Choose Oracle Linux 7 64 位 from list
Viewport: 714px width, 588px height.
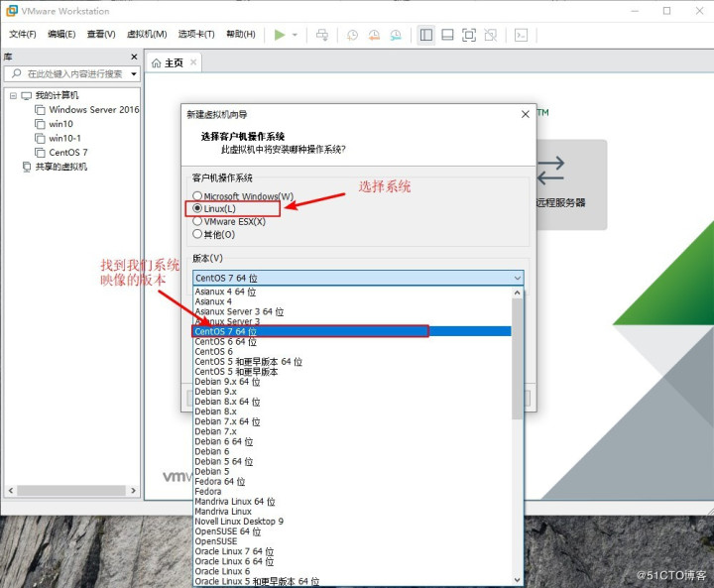click(x=351, y=551)
